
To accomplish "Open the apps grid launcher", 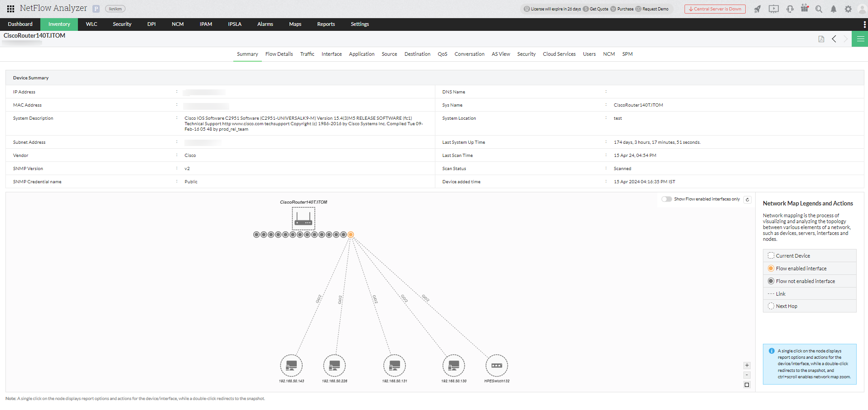I will click(x=10, y=8).
